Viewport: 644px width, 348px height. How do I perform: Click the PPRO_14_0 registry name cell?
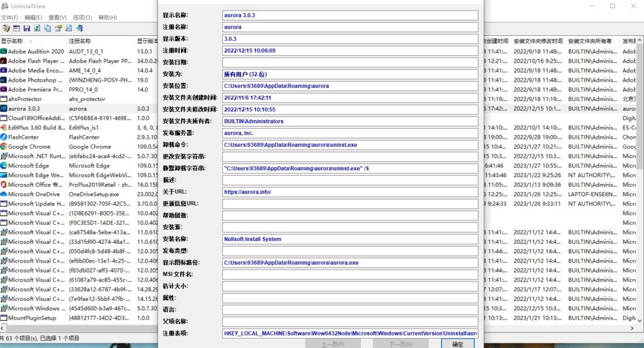(84, 89)
